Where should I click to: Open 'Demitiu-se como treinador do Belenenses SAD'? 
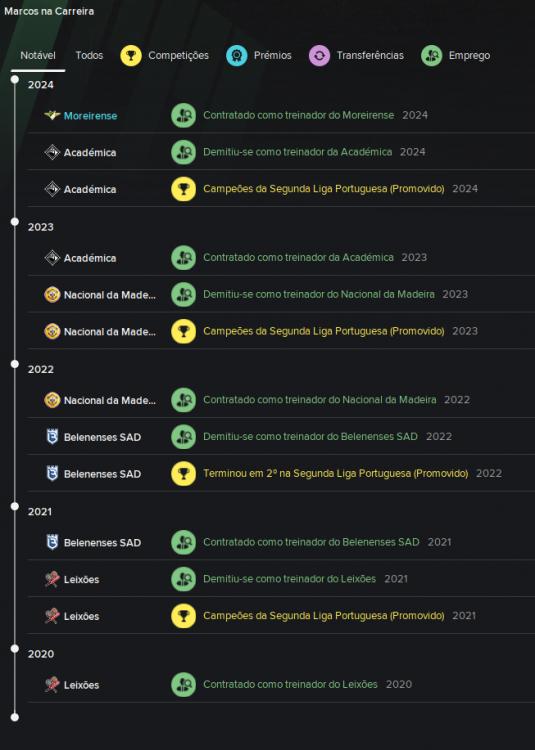(310, 437)
